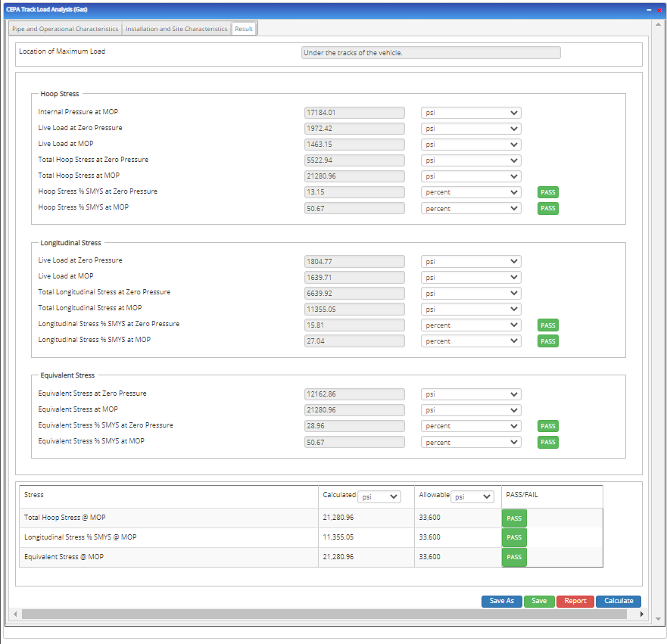Open the units dropdown for Live Load at Zero Pressure

[471, 128]
